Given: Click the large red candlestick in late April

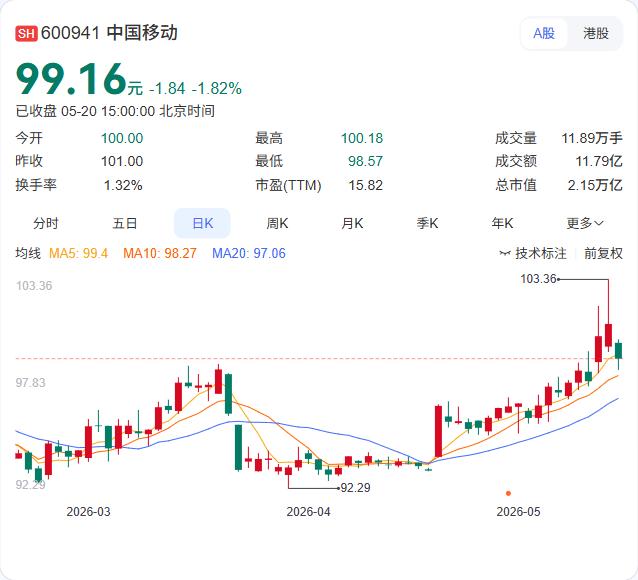Looking at the screenshot, I should pyautogui.click(x=438, y=431).
